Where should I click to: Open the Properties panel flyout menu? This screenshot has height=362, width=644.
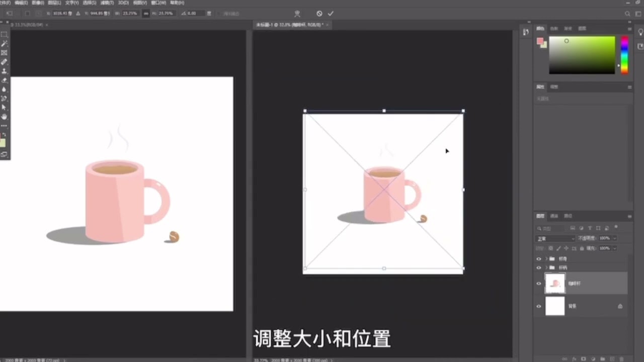pos(629,87)
